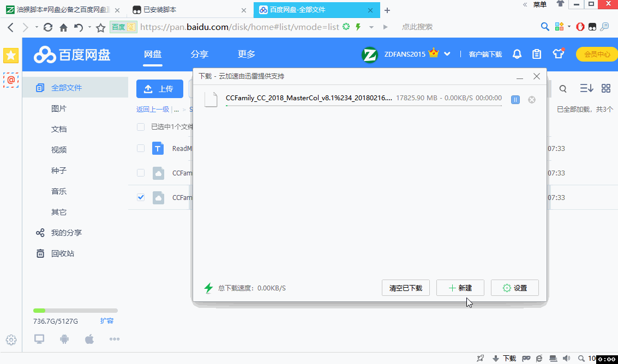The width and height of the screenshot is (618, 364).
Task: Expand the ZDFANS2015 account dropdown
Action: coord(447,54)
